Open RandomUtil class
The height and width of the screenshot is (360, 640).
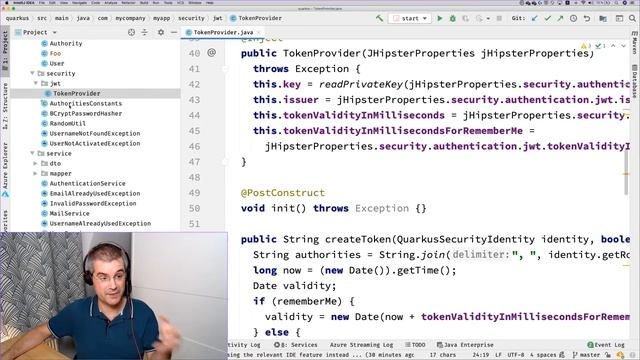pyautogui.click(x=68, y=123)
